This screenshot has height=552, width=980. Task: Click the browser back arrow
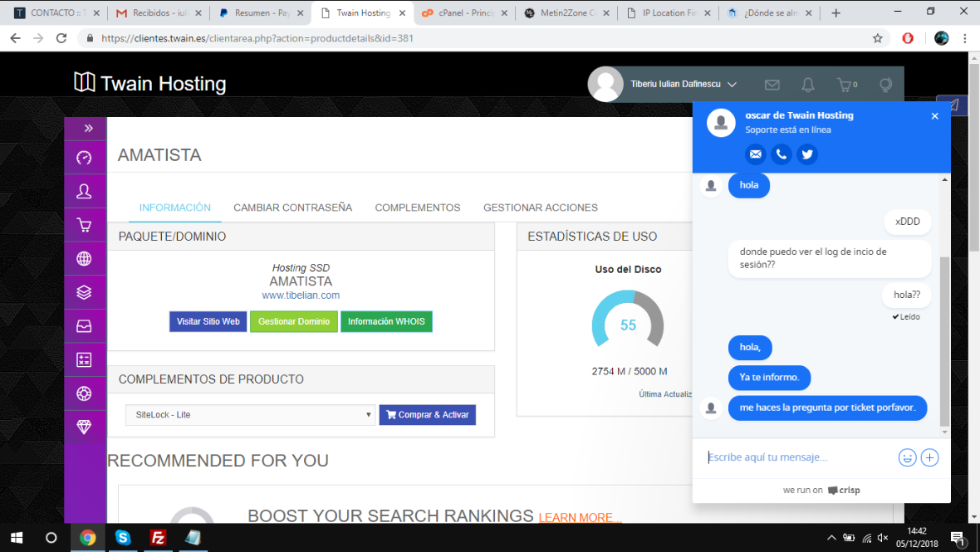click(x=16, y=38)
